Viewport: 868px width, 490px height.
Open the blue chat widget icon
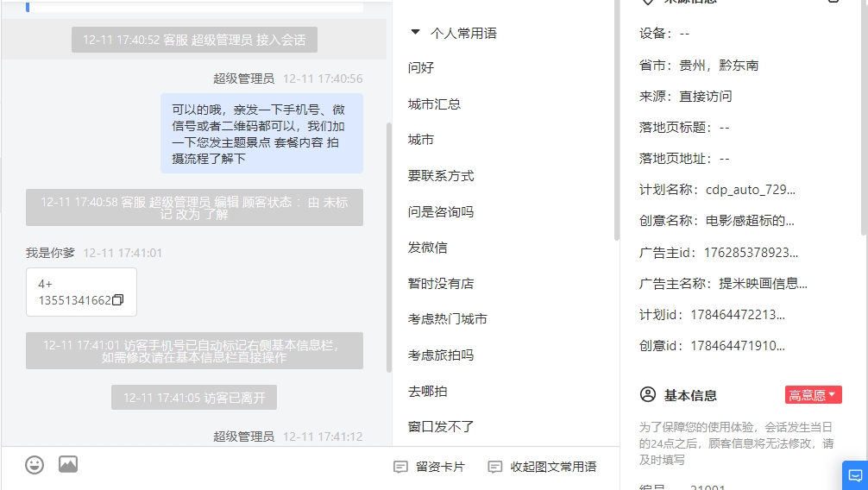(x=855, y=475)
